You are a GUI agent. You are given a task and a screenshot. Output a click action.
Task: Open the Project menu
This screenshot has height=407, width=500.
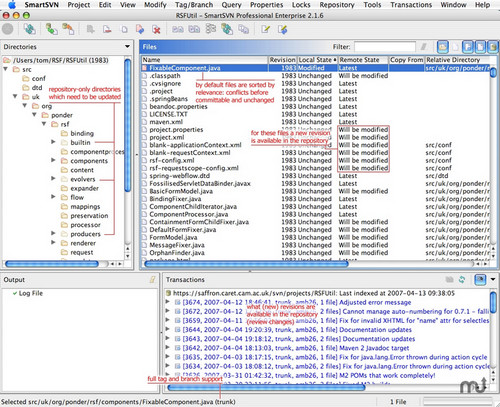tap(79, 5)
